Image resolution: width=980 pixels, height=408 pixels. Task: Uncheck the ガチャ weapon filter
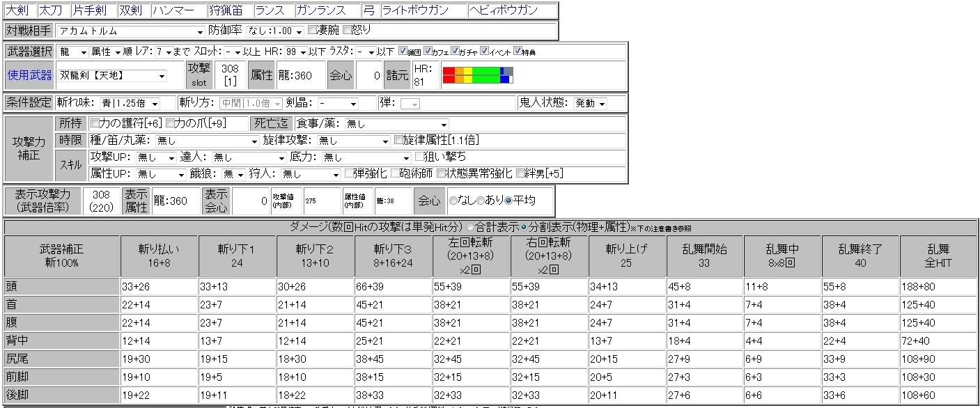tap(455, 52)
